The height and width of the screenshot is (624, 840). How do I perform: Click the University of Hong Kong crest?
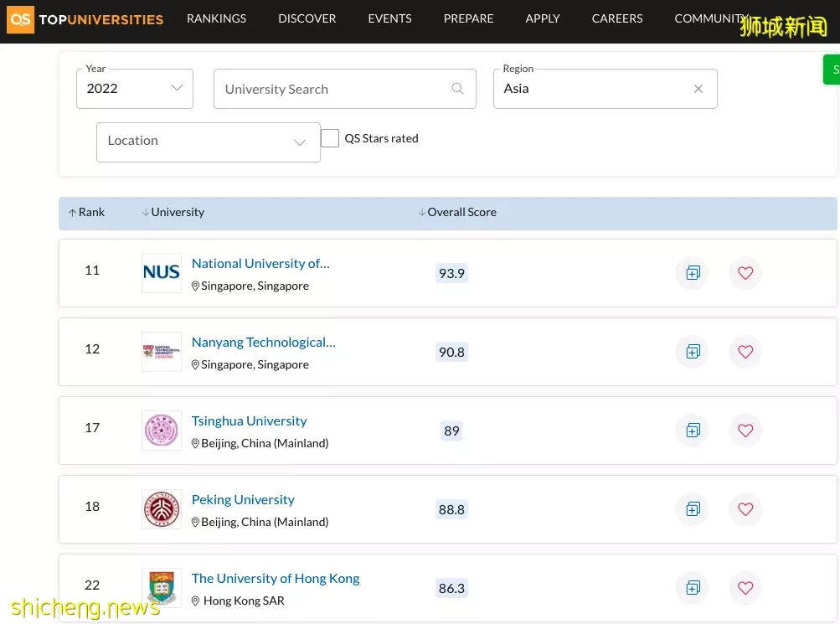tap(162, 588)
